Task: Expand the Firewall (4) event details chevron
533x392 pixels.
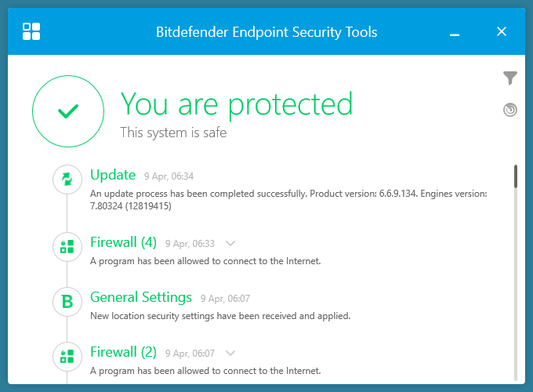Action: coord(230,244)
